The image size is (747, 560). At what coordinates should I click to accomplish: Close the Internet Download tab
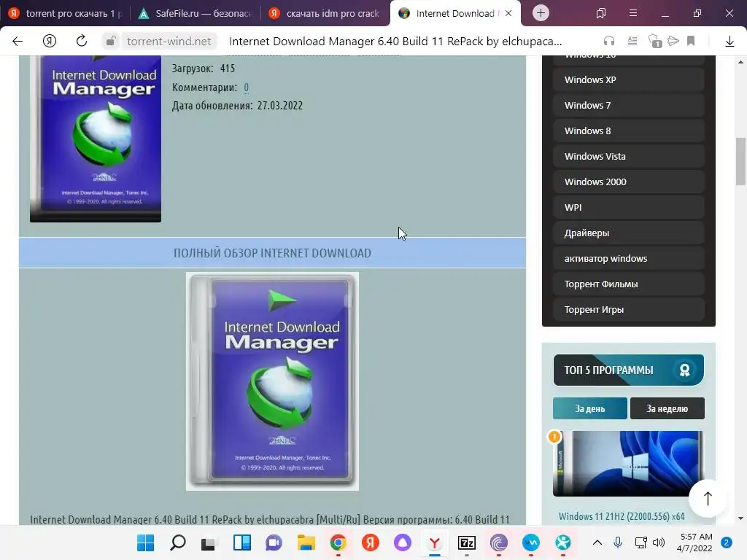click(508, 13)
